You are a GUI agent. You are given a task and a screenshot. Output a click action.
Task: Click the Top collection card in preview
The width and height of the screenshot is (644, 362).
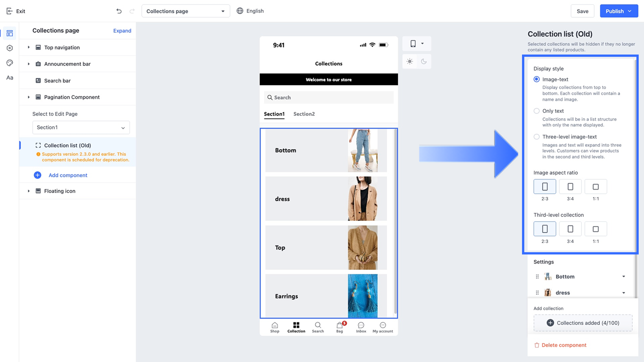[326, 248]
